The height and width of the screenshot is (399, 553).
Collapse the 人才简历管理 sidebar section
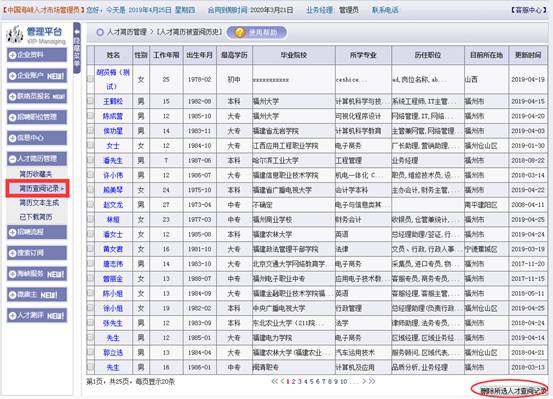point(37,159)
